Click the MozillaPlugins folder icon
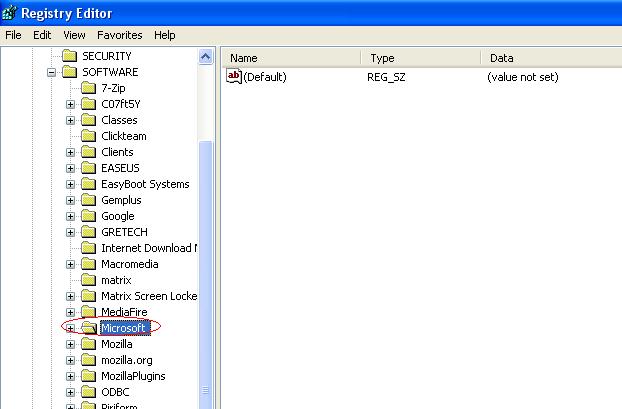 (88, 376)
